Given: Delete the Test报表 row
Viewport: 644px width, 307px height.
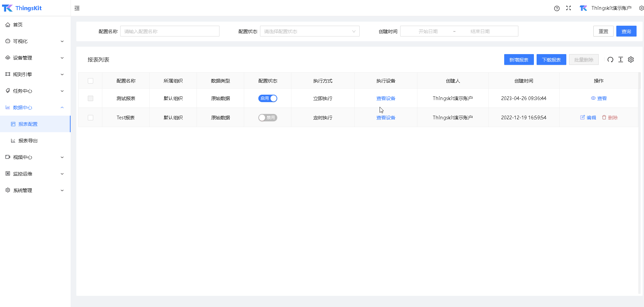Looking at the screenshot, I should [x=610, y=118].
